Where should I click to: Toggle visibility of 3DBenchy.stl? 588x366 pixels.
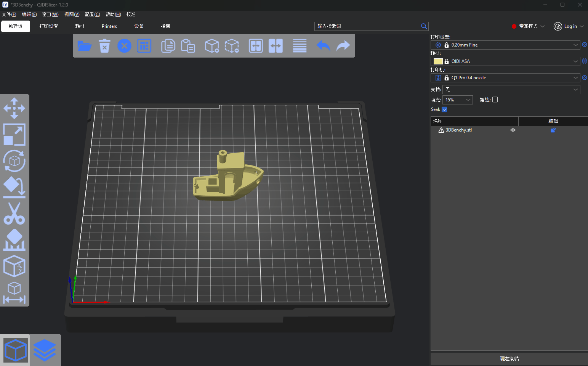(513, 130)
